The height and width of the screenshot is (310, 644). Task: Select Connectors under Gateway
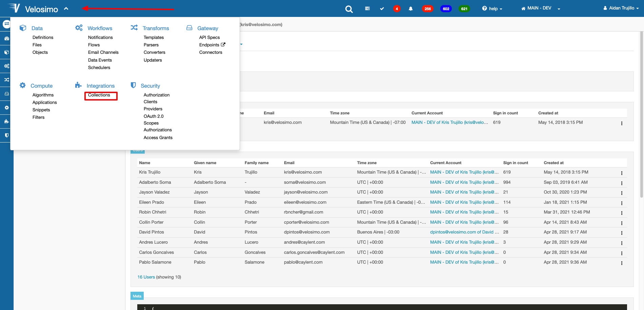(x=210, y=52)
